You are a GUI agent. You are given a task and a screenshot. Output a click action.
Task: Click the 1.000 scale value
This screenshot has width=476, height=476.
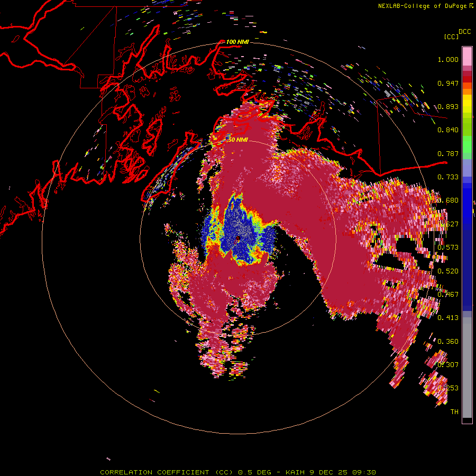click(x=448, y=59)
